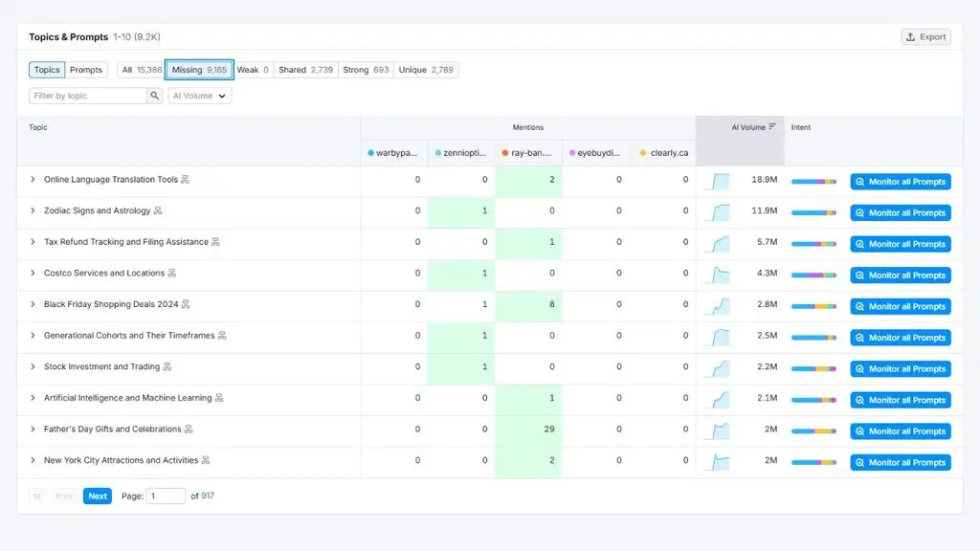The width and height of the screenshot is (980, 551).
Task: Click the Filter by topic input field
Action: 87,96
